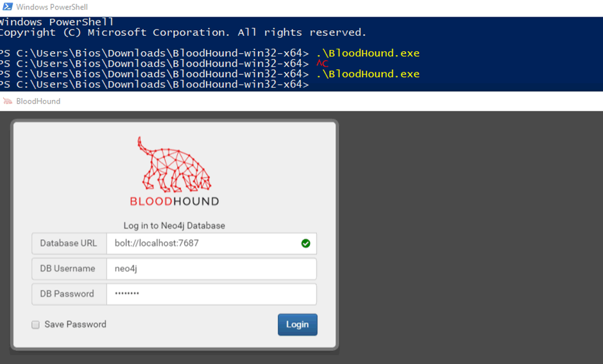The height and width of the screenshot is (364, 603).
Task: Click the 'Database URL' label
Action: tap(69, 244)
